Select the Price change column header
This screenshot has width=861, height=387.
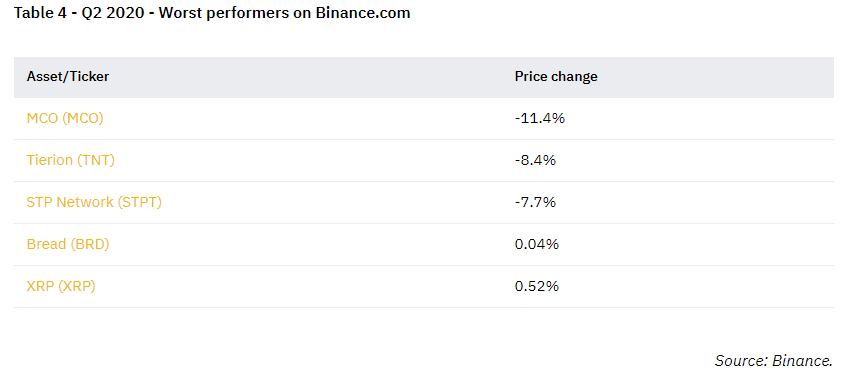556,76
